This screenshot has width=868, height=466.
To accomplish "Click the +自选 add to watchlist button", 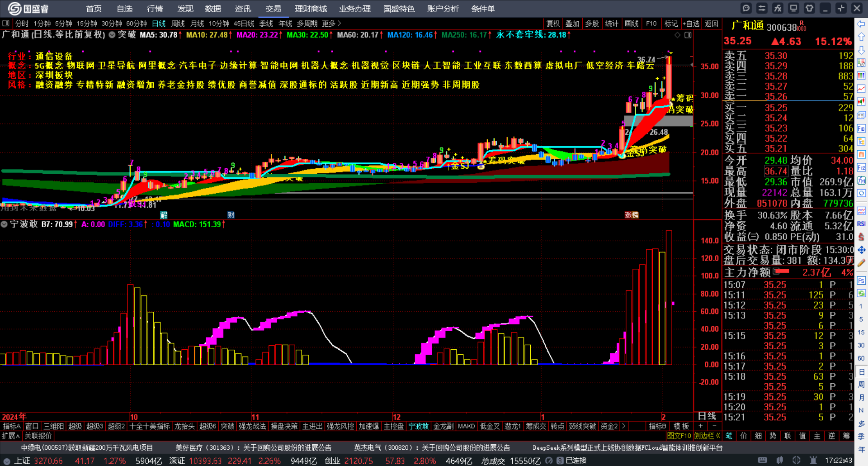I will [691, 24].
